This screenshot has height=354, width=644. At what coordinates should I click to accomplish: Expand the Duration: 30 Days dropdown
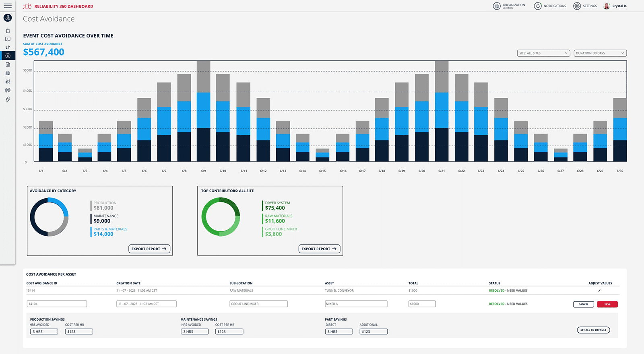click(x=600, y=53)
